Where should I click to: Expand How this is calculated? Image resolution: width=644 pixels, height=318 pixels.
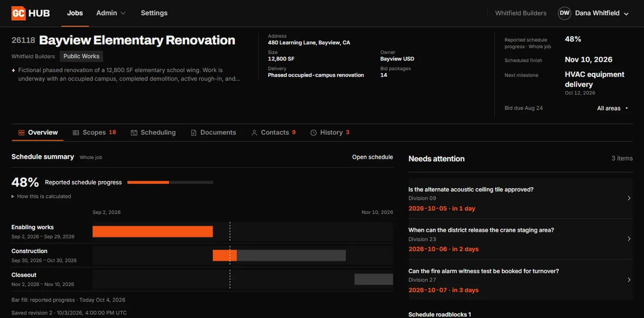41,196
